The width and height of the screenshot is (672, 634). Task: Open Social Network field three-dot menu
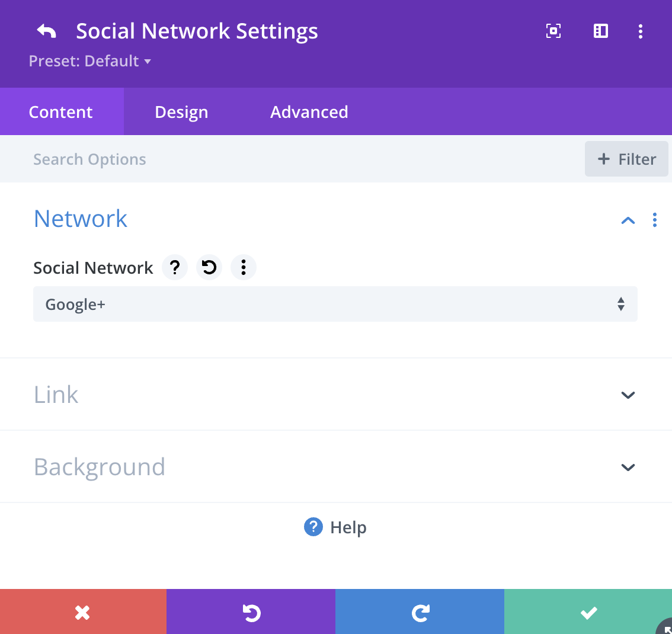(244, 267)
